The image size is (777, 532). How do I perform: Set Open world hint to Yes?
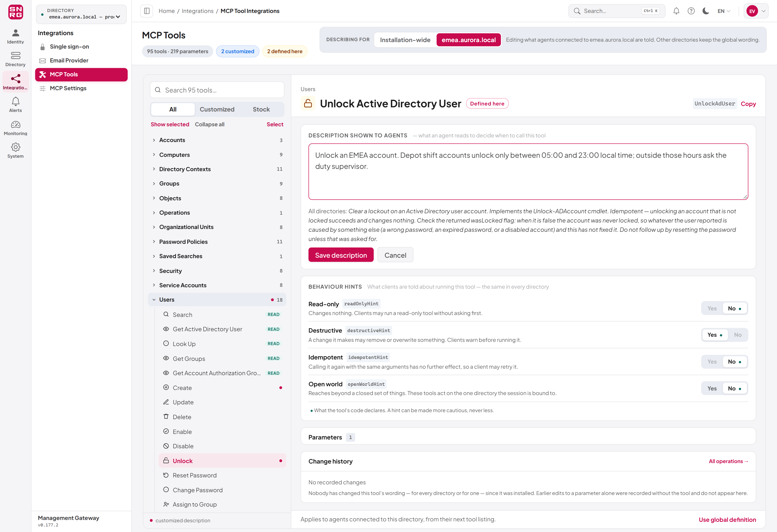click(712, 388)
